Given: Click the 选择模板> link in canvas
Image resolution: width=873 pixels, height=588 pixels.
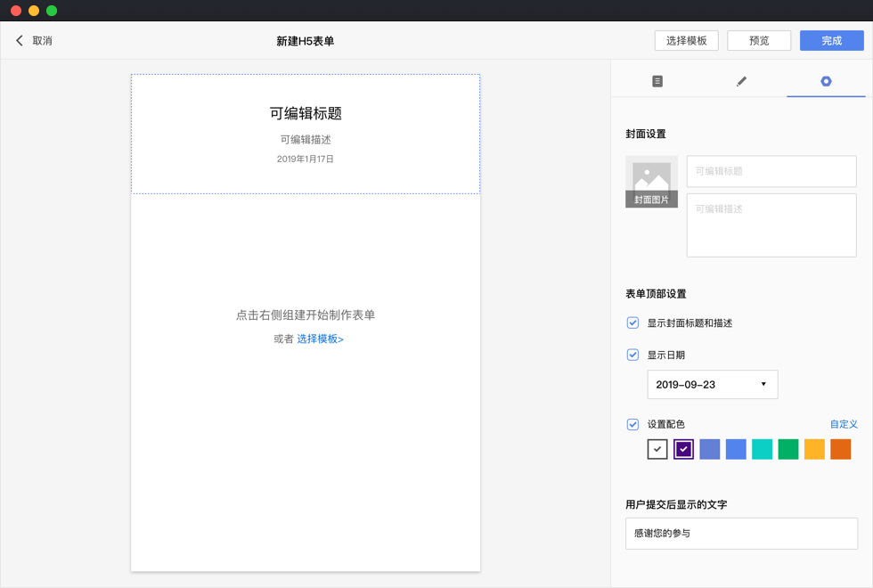Looking at the screenshot, I should [320, 339].
